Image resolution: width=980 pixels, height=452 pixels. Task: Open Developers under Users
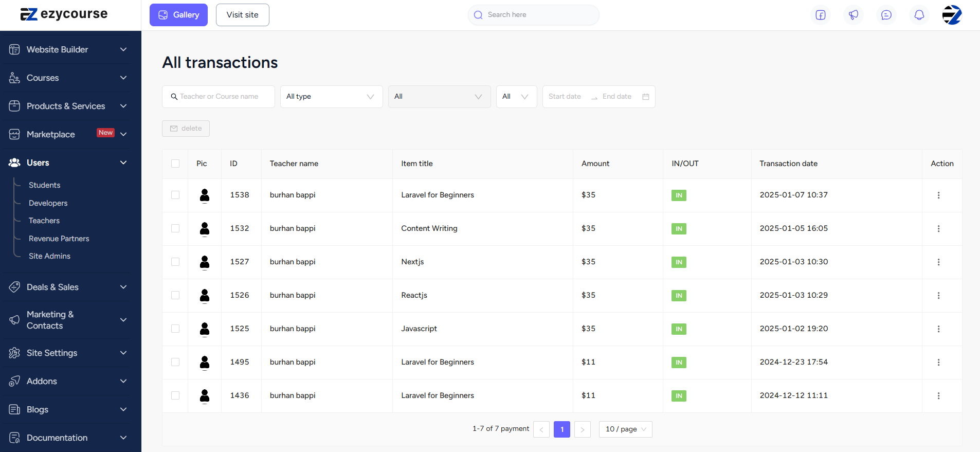[x=48, y=203]
